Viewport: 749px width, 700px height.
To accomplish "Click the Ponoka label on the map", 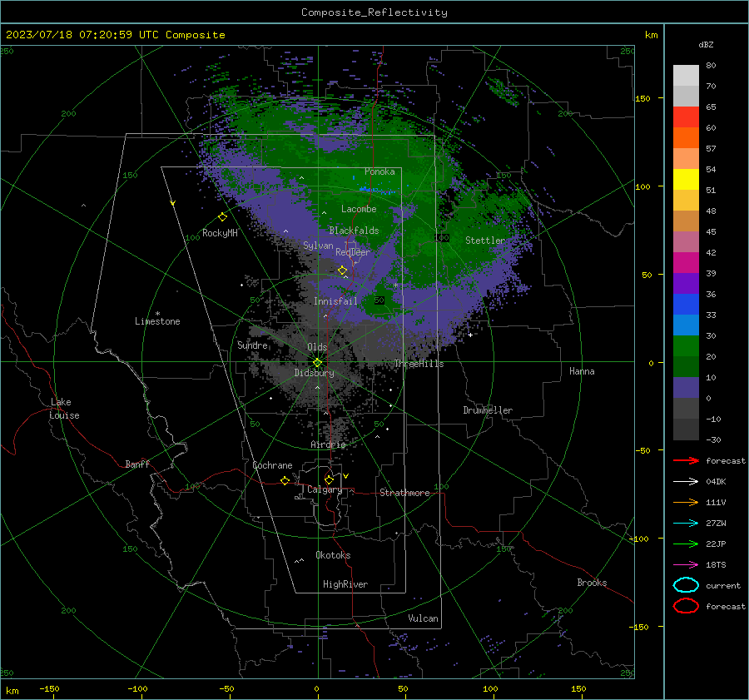I will (x=379, y=171).
